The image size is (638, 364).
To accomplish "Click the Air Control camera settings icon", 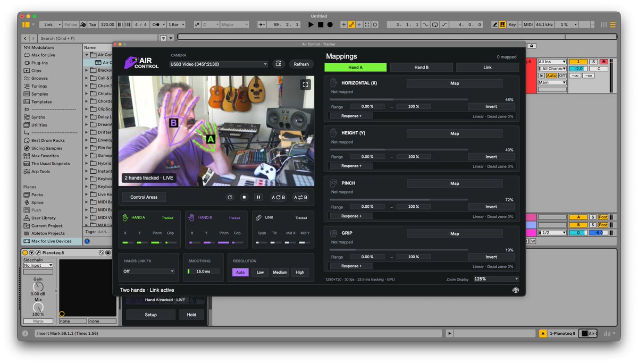I will [279, 64].
